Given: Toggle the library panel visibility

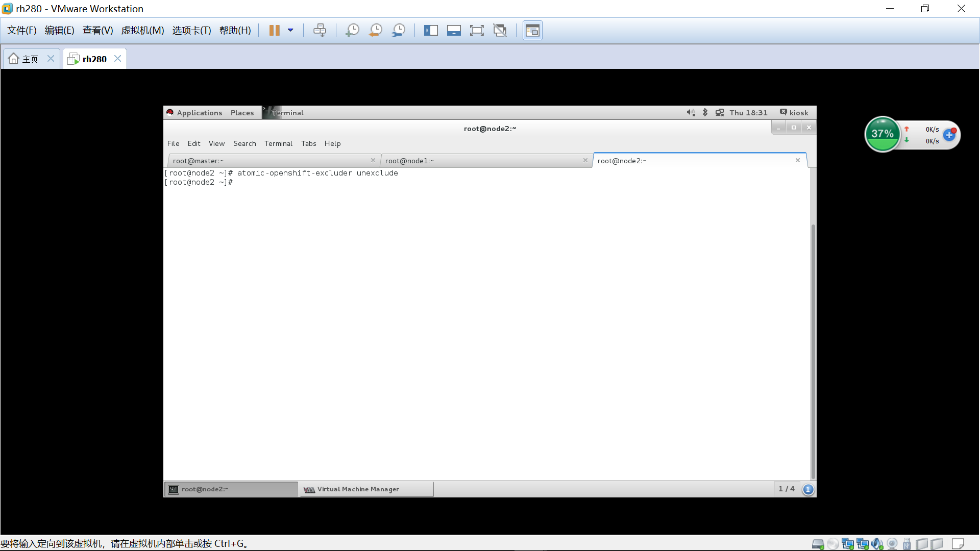Looking at the screenshot, I should pos(431,30).
